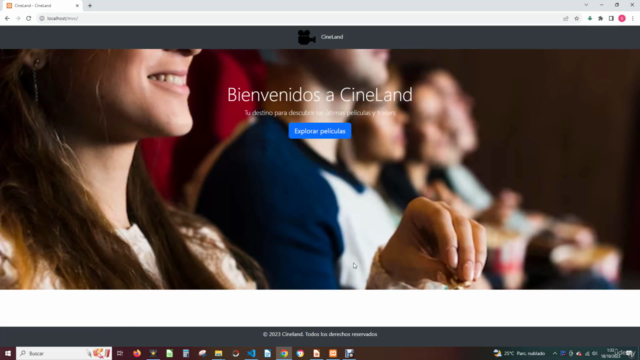Open the pink Chrome profile avatar
Image resolution: width=640 pixels, height=360 pixels.
(622, 18)
